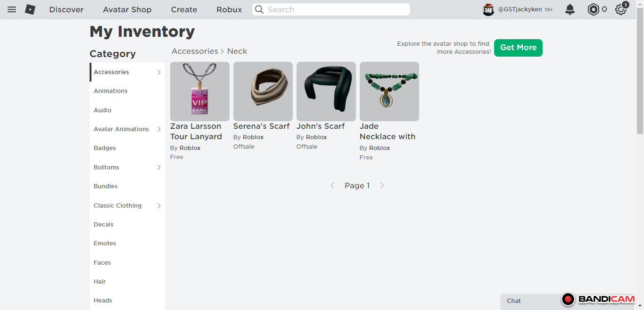Image resolution: width=644 pixels, height=310 pixels.
Task: Click the GSTjackyken avatar picture
Action: [x=488, y=9]
